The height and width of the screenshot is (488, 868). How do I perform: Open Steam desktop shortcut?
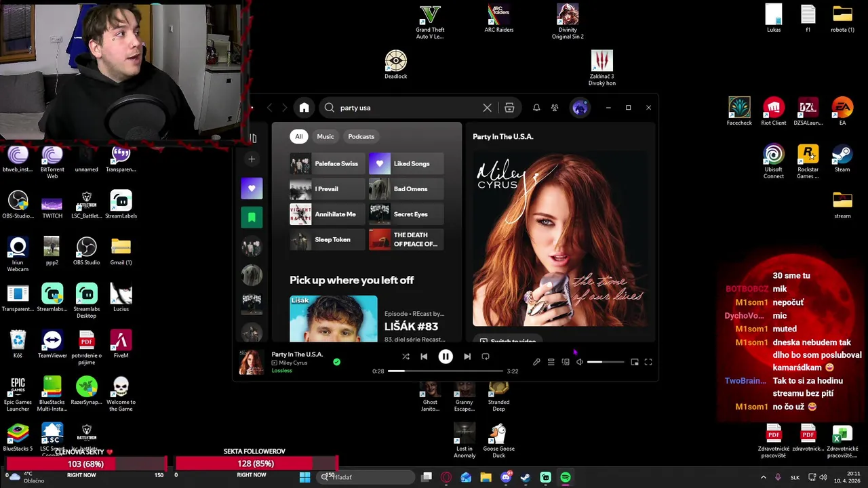(x=842, y=159)
